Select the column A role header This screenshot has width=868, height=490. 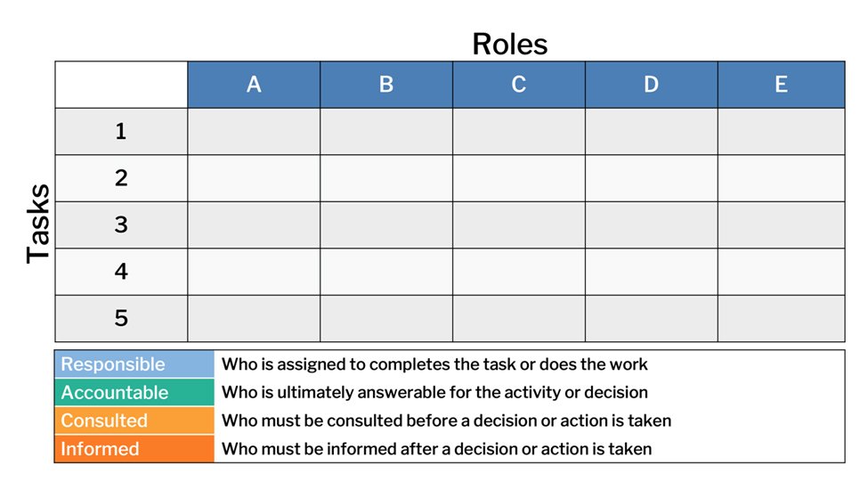(254, 85)
